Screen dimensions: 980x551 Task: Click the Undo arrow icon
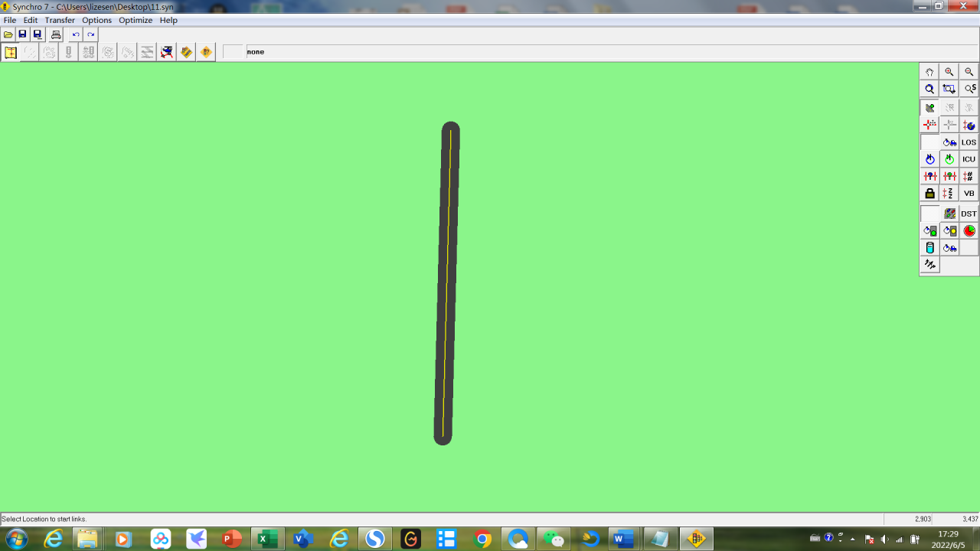(75, 34)
